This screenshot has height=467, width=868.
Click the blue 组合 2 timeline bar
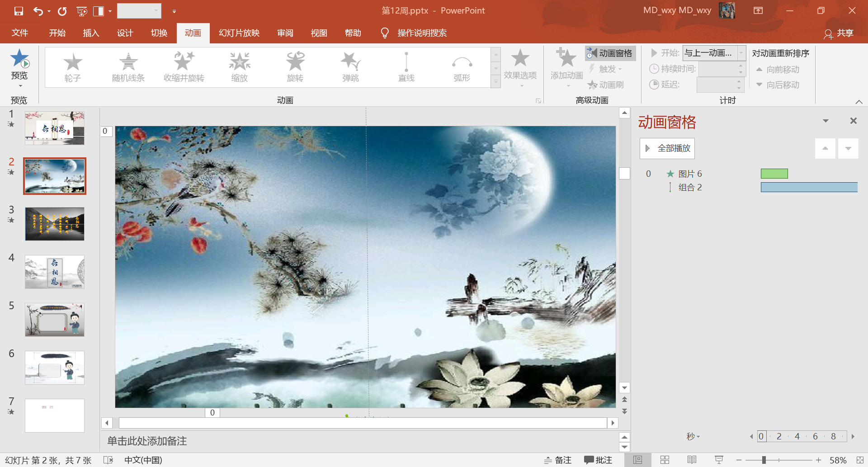tap(809, 187)
